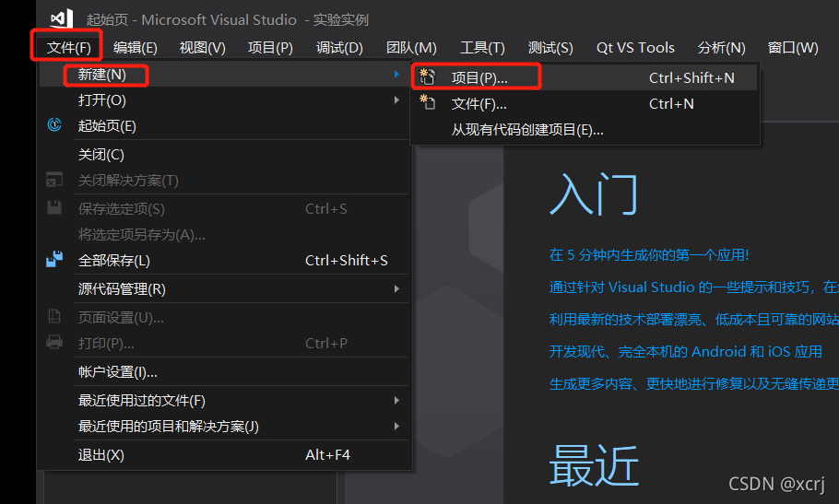Open the 窗口(W) menu

pos(793,48)
